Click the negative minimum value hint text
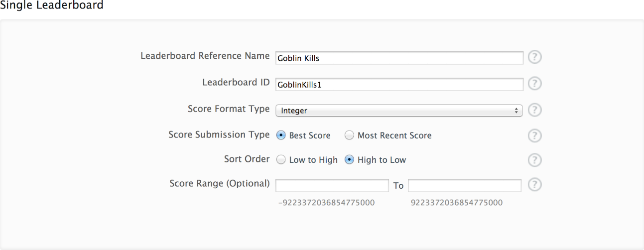This screenshot has height=250, width=644. tap(327, 203)
